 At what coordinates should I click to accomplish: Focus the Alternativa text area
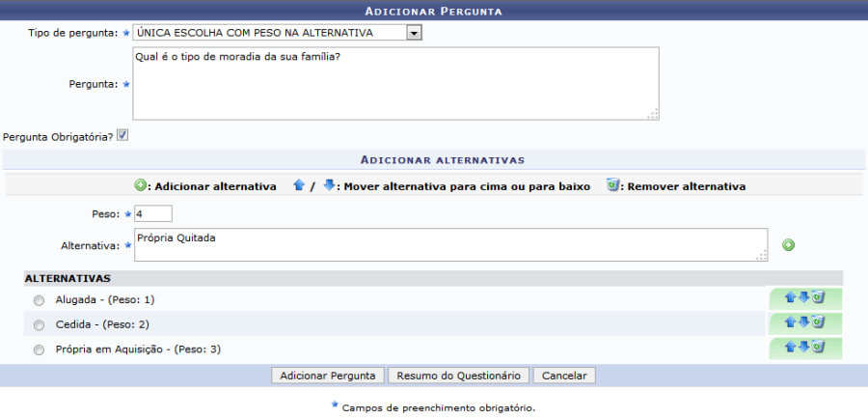450,245
